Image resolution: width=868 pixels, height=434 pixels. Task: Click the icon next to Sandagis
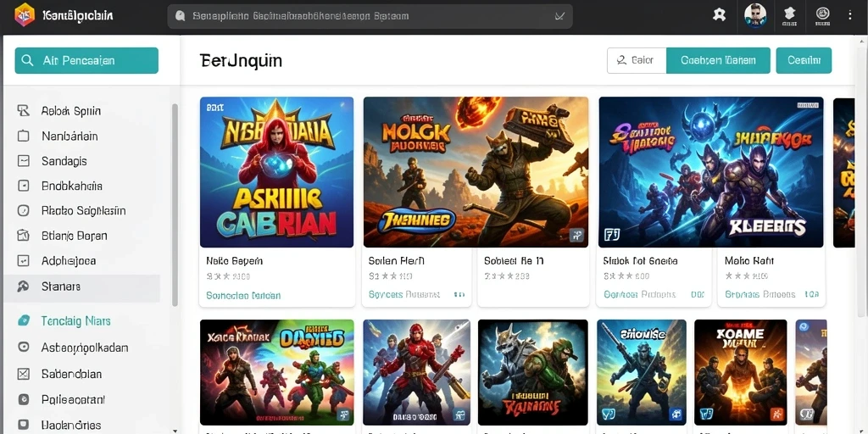(x=23, y=161)
